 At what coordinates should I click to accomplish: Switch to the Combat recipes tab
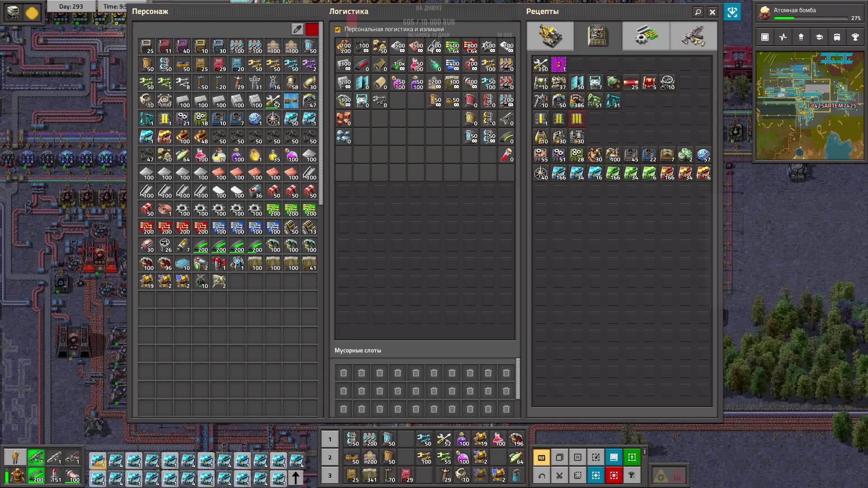coord(693,36)
